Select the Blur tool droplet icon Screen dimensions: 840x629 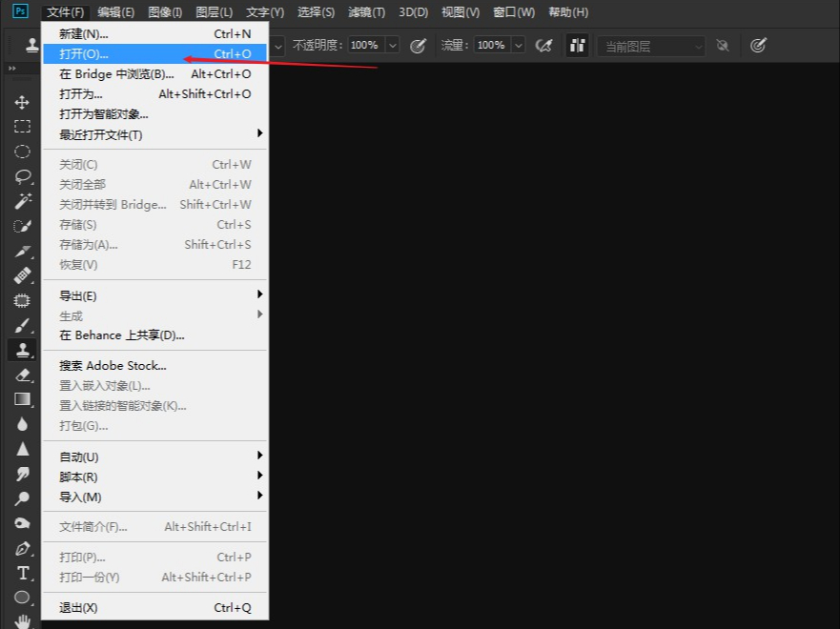pyautogui.click(x=22, y=424)
